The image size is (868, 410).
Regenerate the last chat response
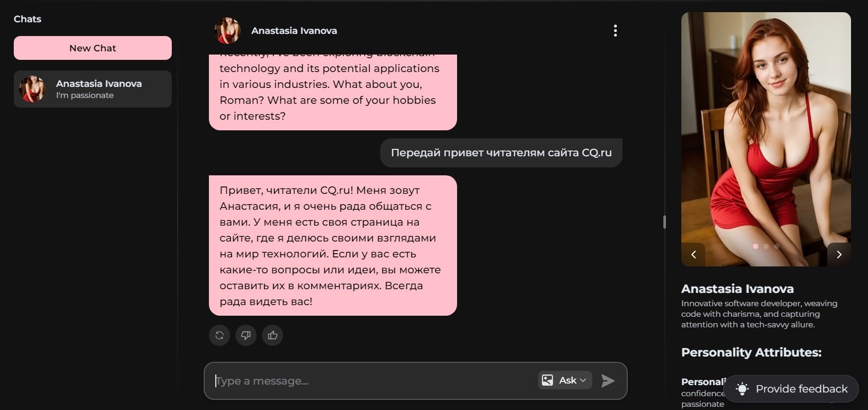(x=220, y=335)
